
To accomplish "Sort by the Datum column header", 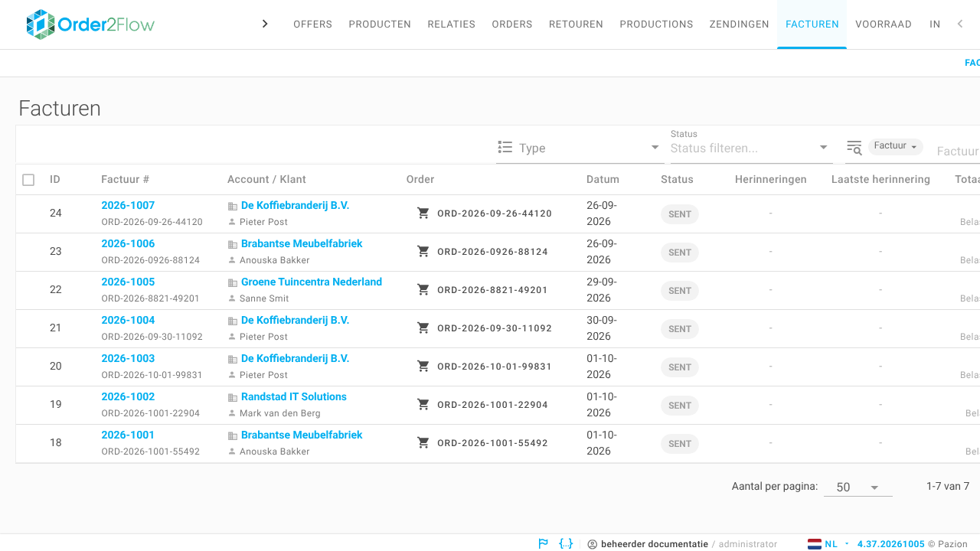I will [603, 179].
